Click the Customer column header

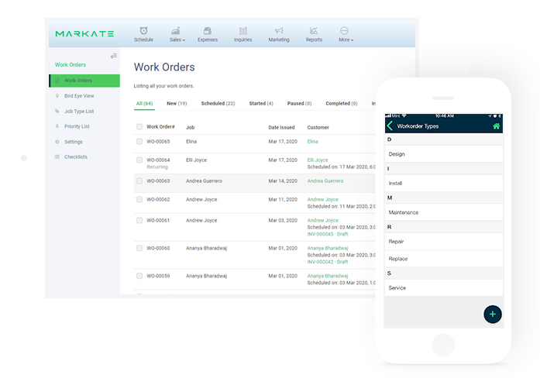318,127
